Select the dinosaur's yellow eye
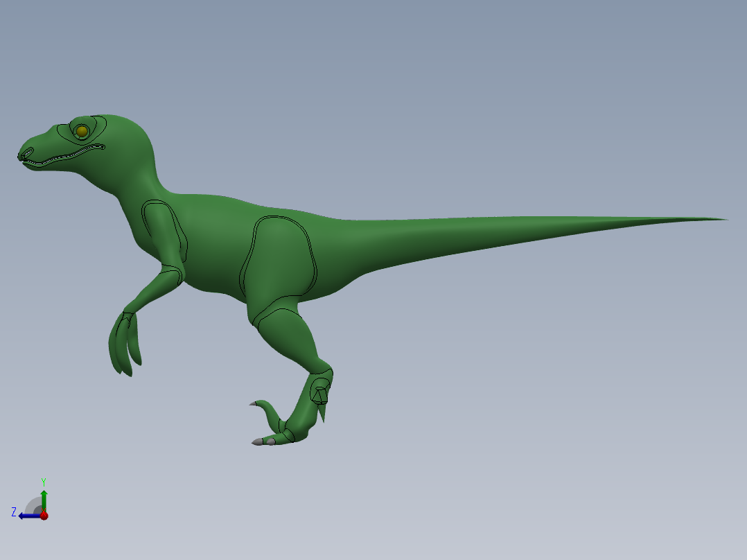Screen dimensions: 747x560 82,131
